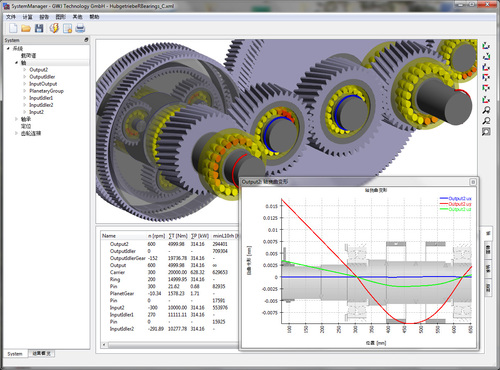Image resolution: width=500 pixels, height=370 pixels.
Task: Open the first menu in menu bar
Action: (11, 17)
